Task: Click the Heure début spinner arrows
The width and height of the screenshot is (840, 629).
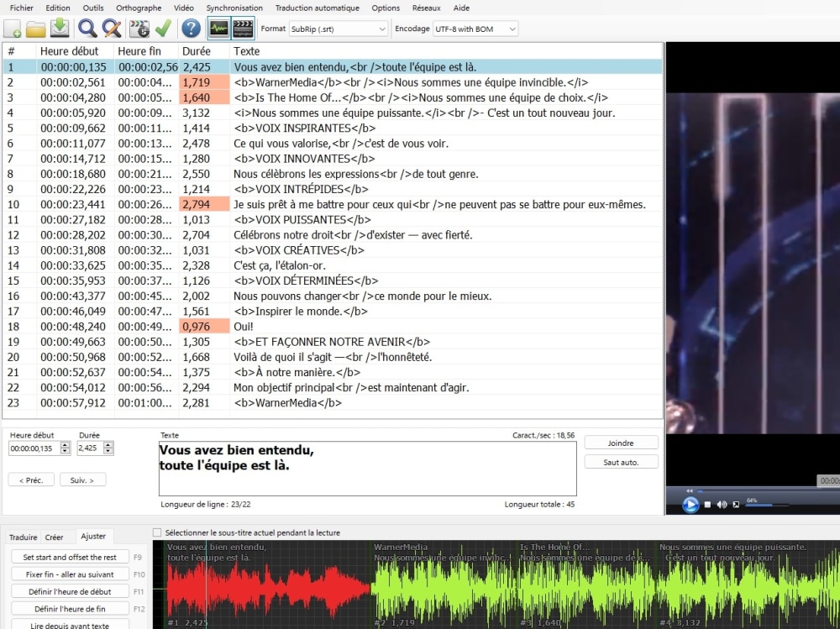Action: pyautogui.click(x=66, y=448)
